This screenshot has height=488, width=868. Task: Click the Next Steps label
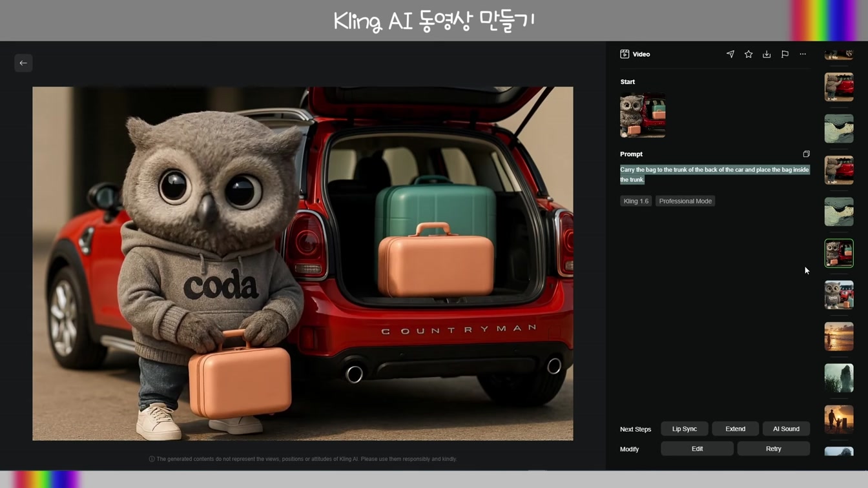click(635, 429)
